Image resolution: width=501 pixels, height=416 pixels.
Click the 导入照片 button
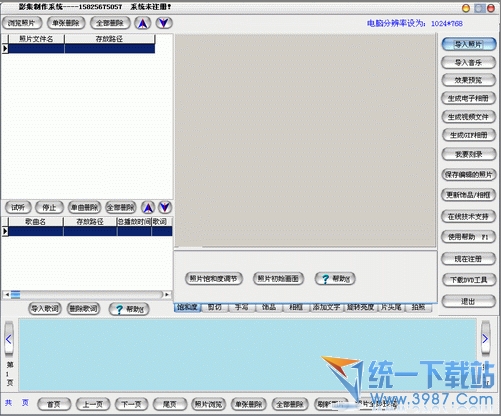coord(468,44)
